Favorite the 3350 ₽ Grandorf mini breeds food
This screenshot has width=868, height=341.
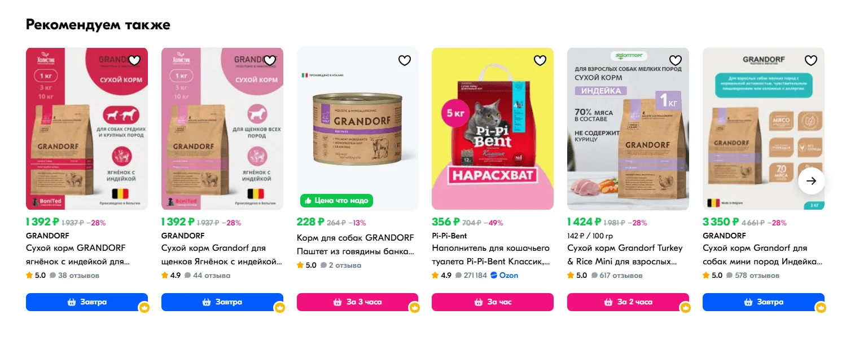pyautogui.click(x=811, y=61)
